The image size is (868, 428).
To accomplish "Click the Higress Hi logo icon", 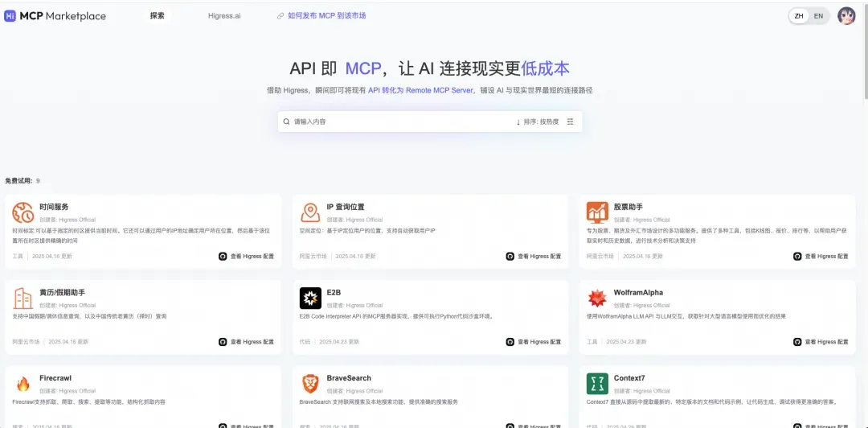I will click(x=10, y=16).
